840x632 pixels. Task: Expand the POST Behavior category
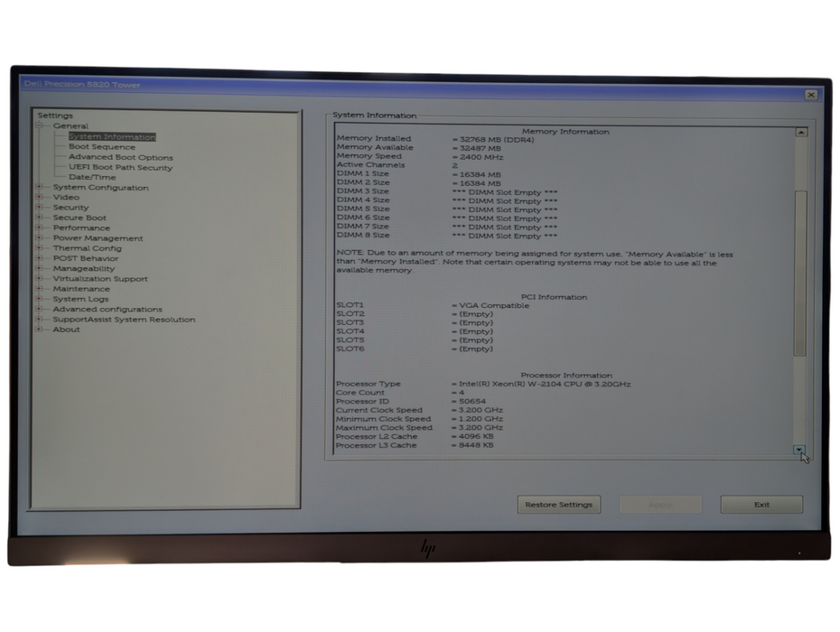(x=39, y=258)
